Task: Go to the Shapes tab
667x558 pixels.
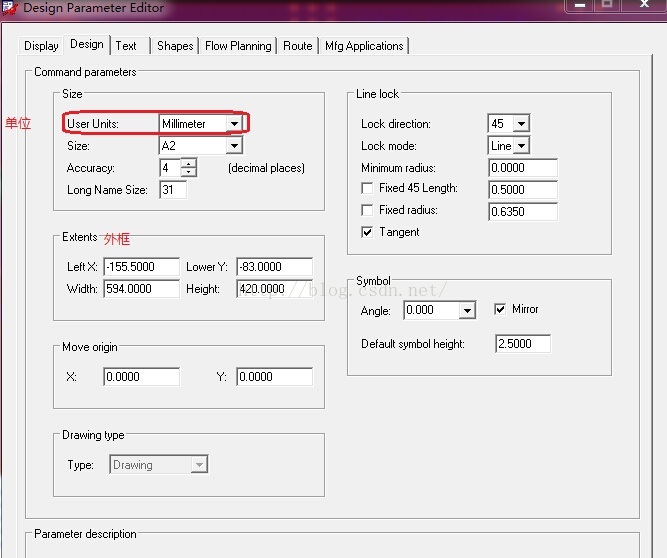Action: 175,46
